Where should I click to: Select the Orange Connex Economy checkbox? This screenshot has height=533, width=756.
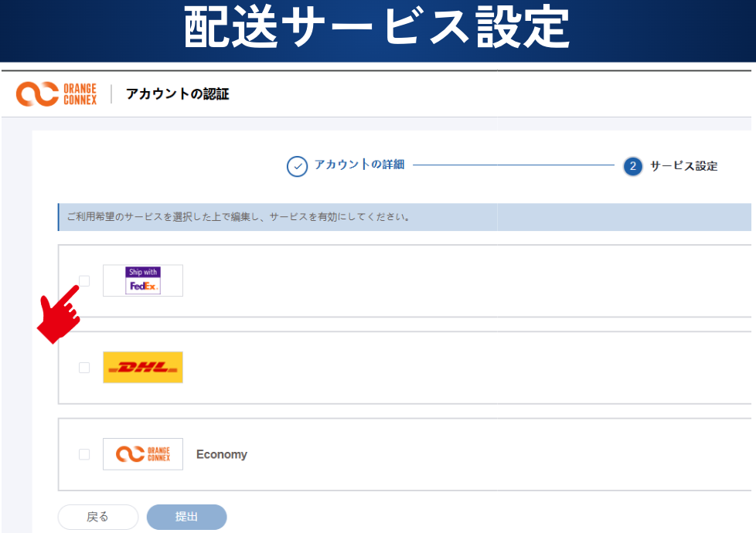coord(84,454)
